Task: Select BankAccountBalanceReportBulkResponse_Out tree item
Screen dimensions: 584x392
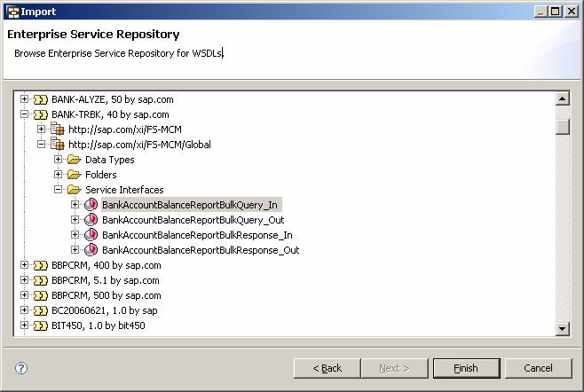Action: coord(201,250)
